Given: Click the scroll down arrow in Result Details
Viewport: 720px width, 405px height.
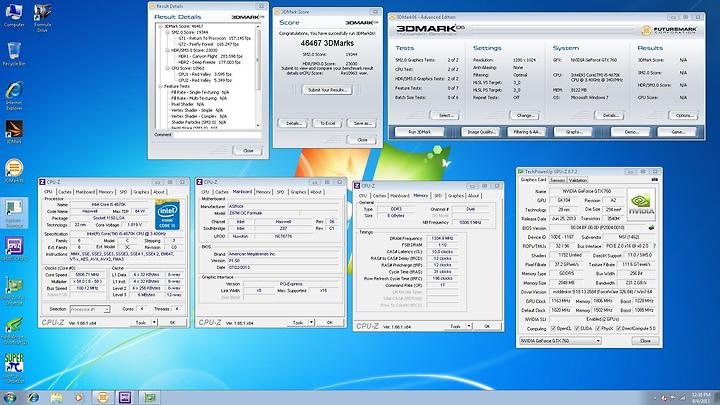Looking at the screenshot, I should click(258, 125).
